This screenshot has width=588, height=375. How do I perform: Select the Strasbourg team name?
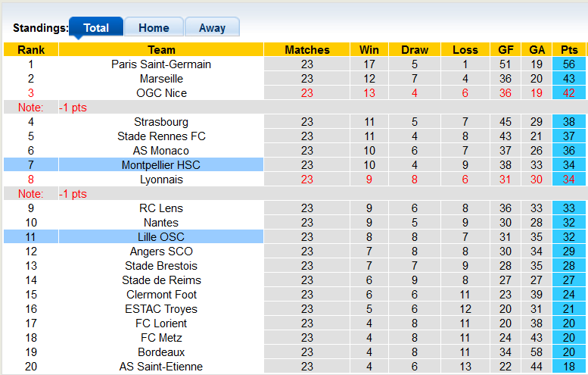tap(161, 122)
